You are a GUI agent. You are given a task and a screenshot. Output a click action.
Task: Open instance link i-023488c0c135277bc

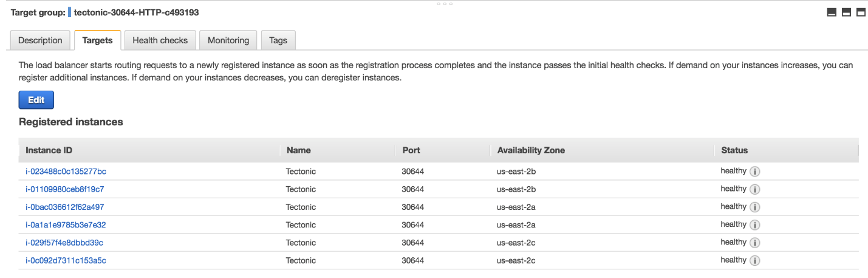tap(66, 172)
